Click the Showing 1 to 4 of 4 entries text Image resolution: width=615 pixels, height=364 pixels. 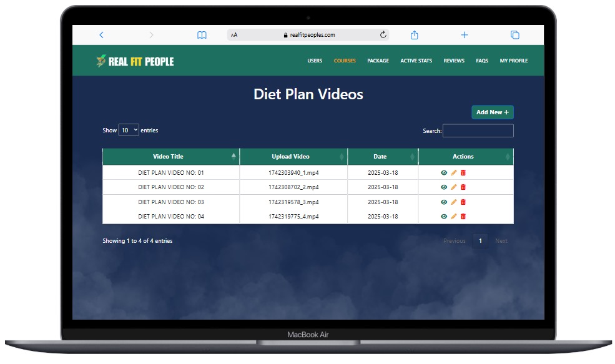coord(137,241)
